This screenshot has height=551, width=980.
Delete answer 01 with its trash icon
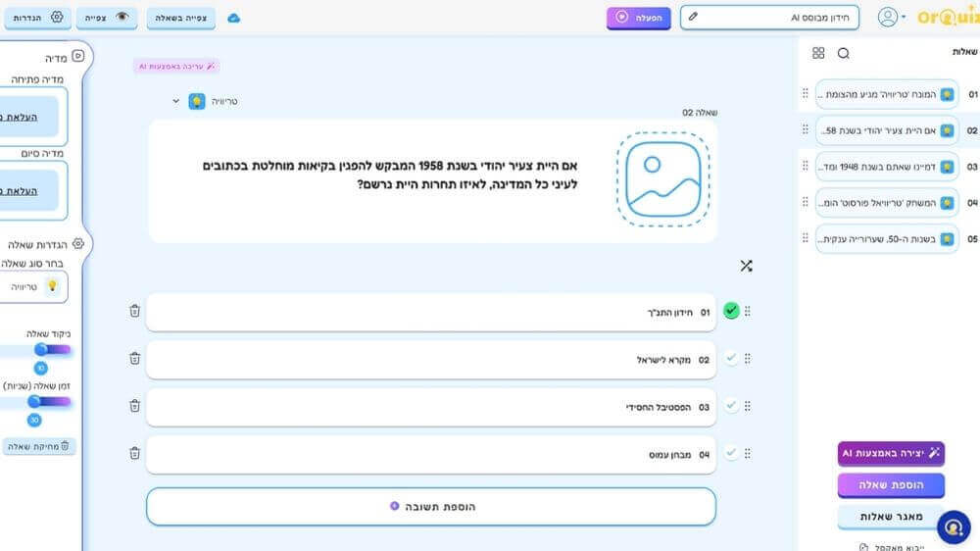click(x=135, y=311)
